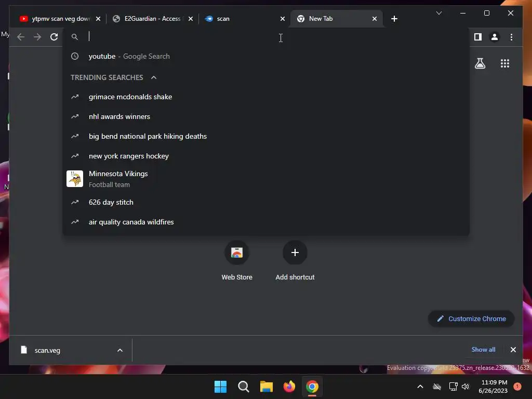Reload the current page
This screenshot has width=532, height=399.
[x=54, y=37]
